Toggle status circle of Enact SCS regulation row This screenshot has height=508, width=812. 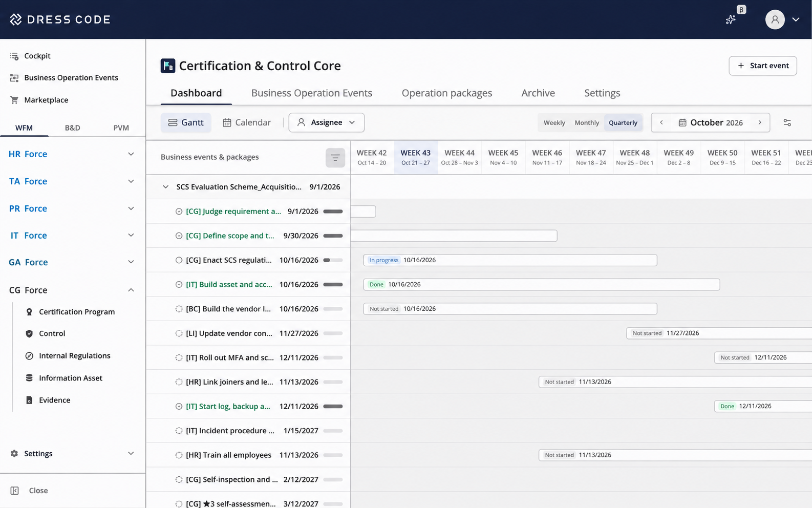point(179,260)
